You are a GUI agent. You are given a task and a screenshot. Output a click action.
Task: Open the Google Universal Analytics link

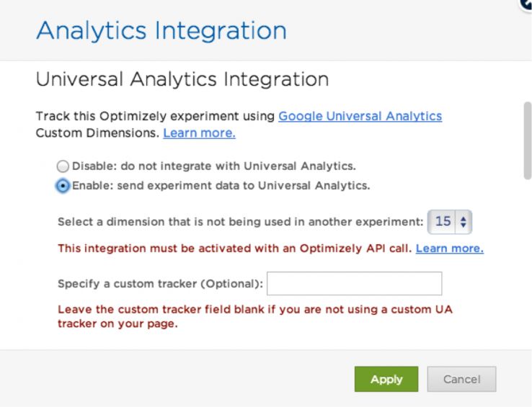tap(360, 116)
